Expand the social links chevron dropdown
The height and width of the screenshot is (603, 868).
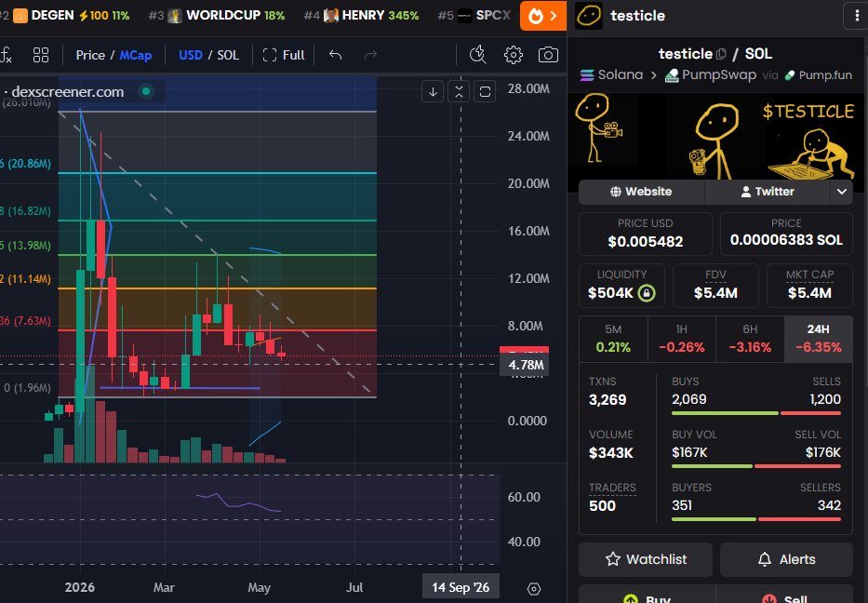coord(841,192)
